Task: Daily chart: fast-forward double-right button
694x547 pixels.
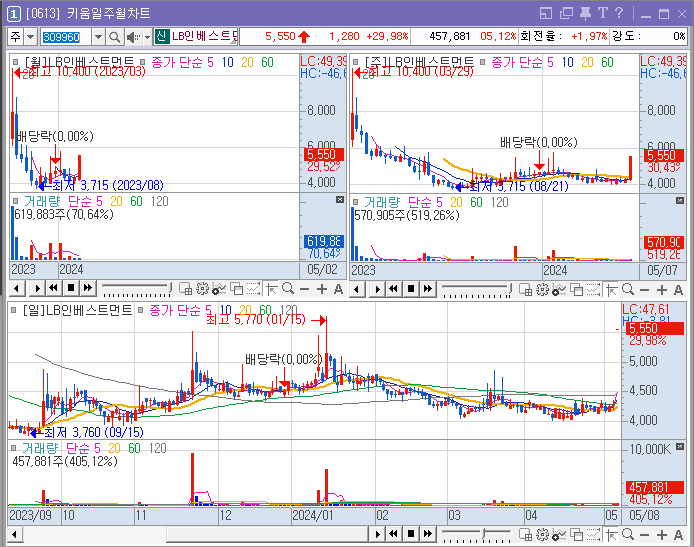Action: point(428,534)
